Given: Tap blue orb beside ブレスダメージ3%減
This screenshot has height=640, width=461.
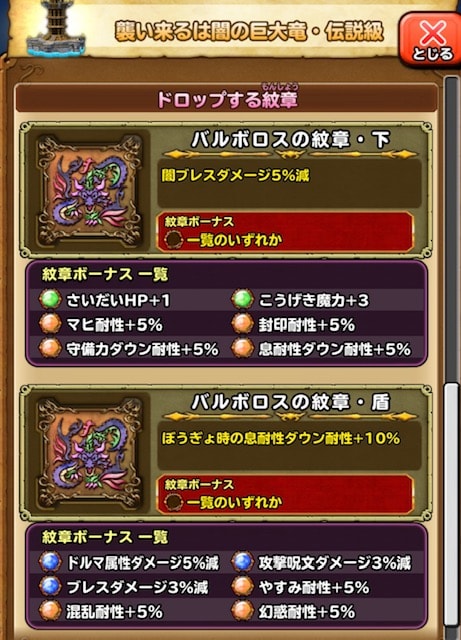Looking at the screenshot, I should coord(50,587).
